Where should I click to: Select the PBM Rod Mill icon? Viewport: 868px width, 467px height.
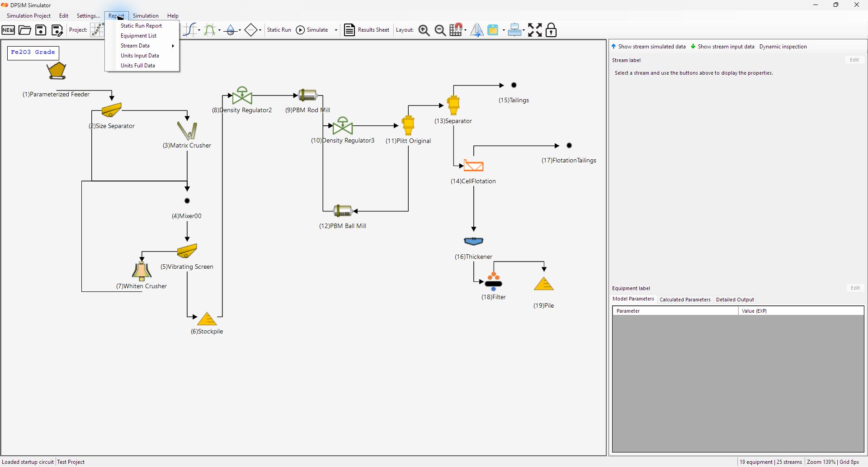[308, 95]
